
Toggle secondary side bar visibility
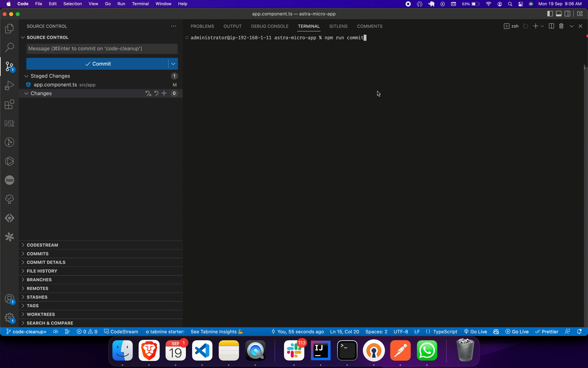tap(567, 14)
